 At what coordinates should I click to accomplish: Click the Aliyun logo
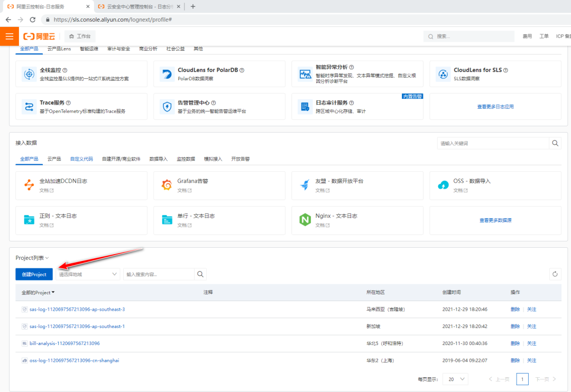point(39,36)
